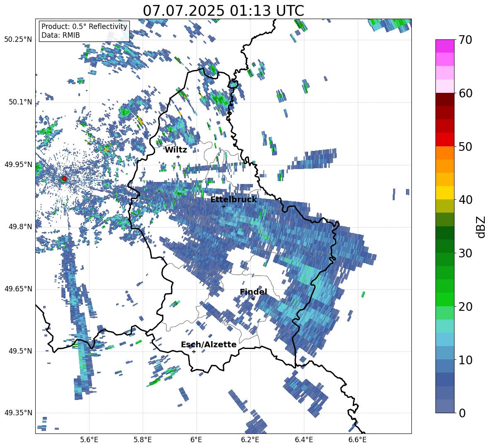Viewport: 491px width, 448px height.
Task: Click the Findel location label
Action: (x=253, y=292)
